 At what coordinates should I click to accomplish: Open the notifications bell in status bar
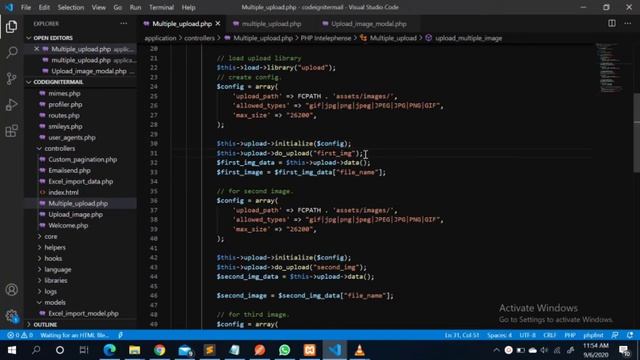click(x=630, y=335)
